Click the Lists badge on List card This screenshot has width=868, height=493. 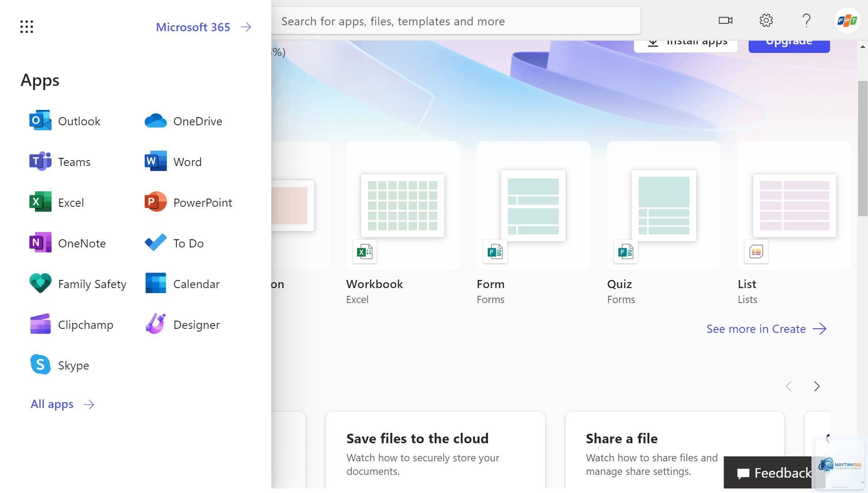[x=756, y=251]
